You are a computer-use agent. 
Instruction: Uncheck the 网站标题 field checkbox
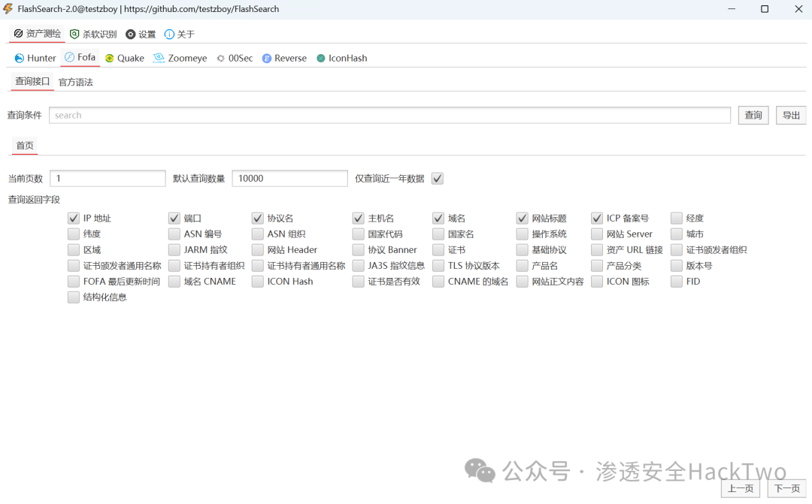coord(522,219)
